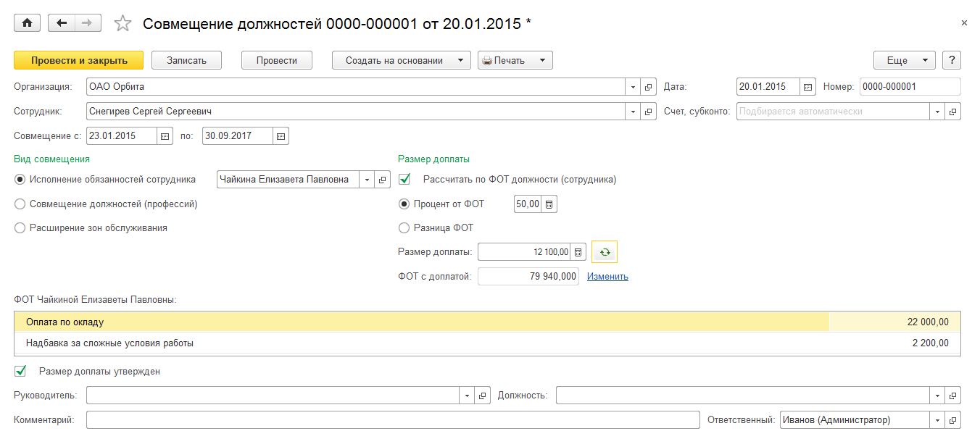Image resolution: width=980 pixels, height=439 pixels.
Task: Go back with the left arrow
Action: coord(61,23)
